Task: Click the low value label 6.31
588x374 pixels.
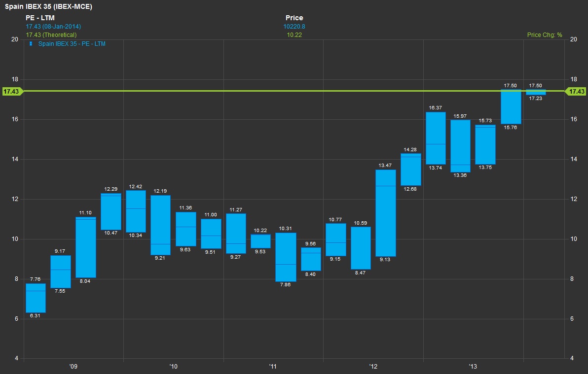Action: pos(35,316)
